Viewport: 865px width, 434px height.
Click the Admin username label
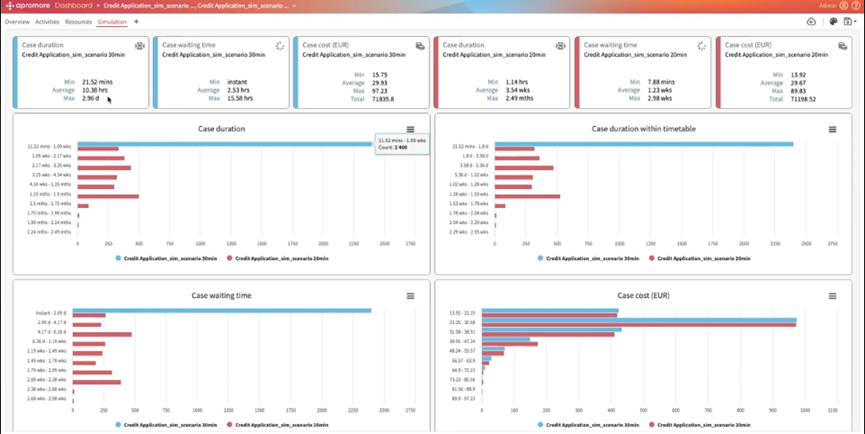pos(827,6)
